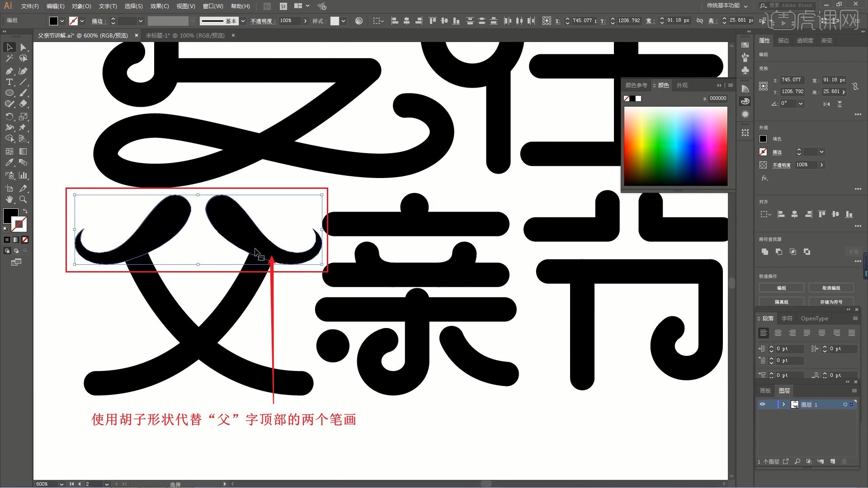The image size is (868, 488).
Task: Open the 效果(C) menu
Action: tap(157, 6)
